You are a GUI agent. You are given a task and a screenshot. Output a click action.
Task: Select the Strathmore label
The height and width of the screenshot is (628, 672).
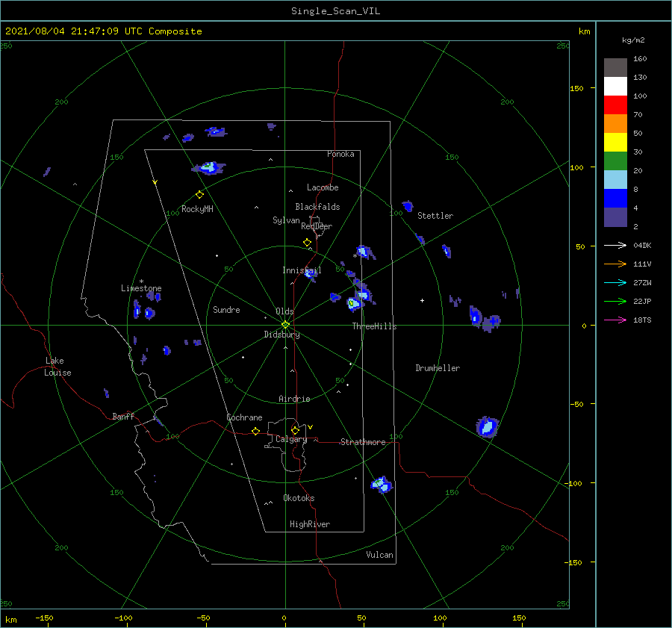(363, 442)
